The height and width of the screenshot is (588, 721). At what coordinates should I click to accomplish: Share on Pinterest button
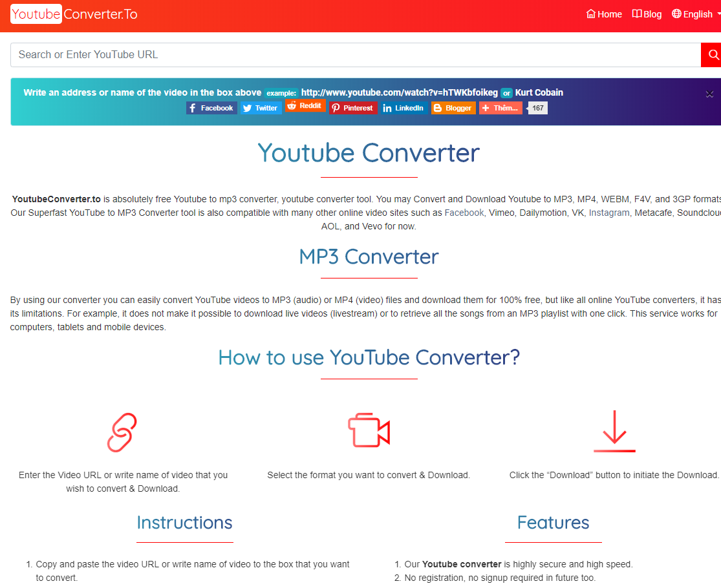(x=353, y=108)
